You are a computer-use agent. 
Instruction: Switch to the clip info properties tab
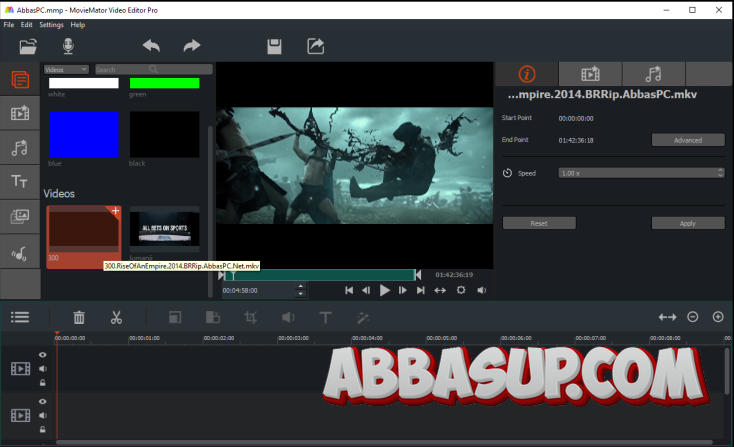coord(527,74)
